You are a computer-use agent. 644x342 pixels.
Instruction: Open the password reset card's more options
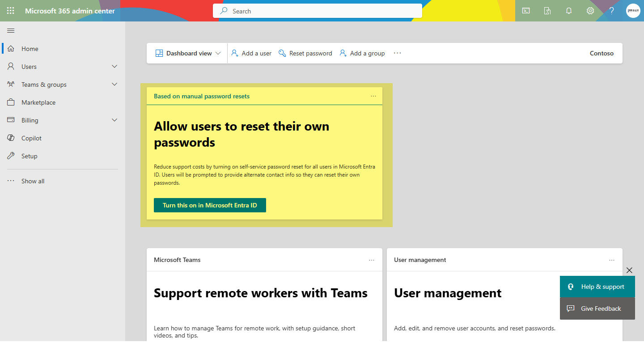tap(373, 96)
